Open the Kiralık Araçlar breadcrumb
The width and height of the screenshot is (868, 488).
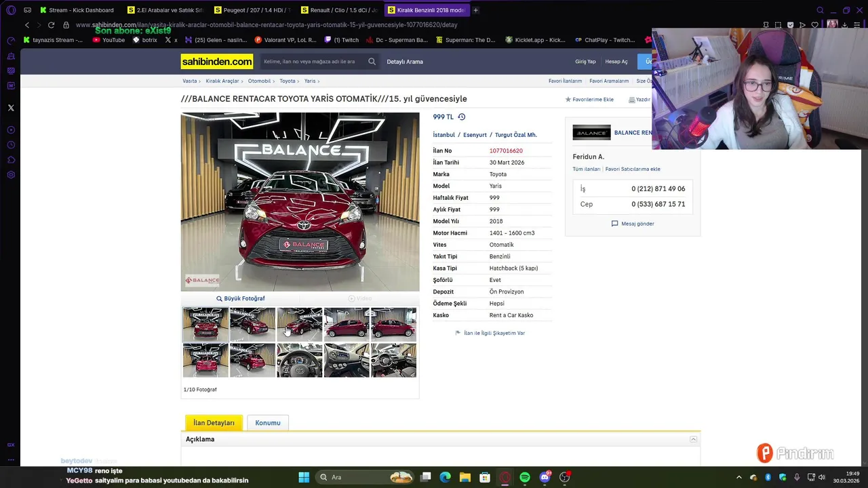coord(222,81)
